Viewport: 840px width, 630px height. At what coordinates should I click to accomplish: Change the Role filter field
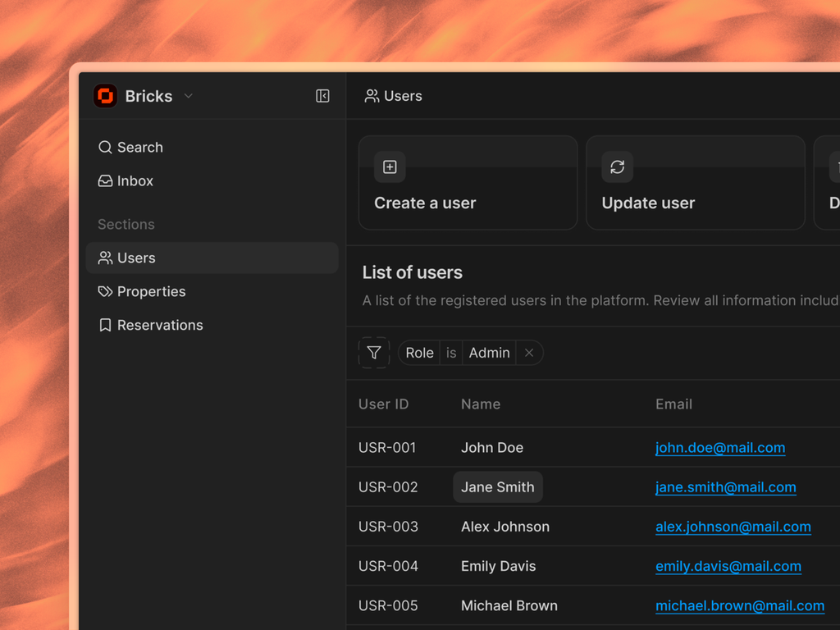pos(419,353)
